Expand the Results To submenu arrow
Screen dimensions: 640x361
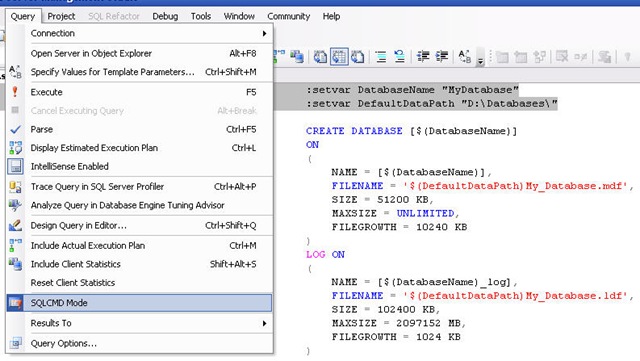(x=264, y=323)
